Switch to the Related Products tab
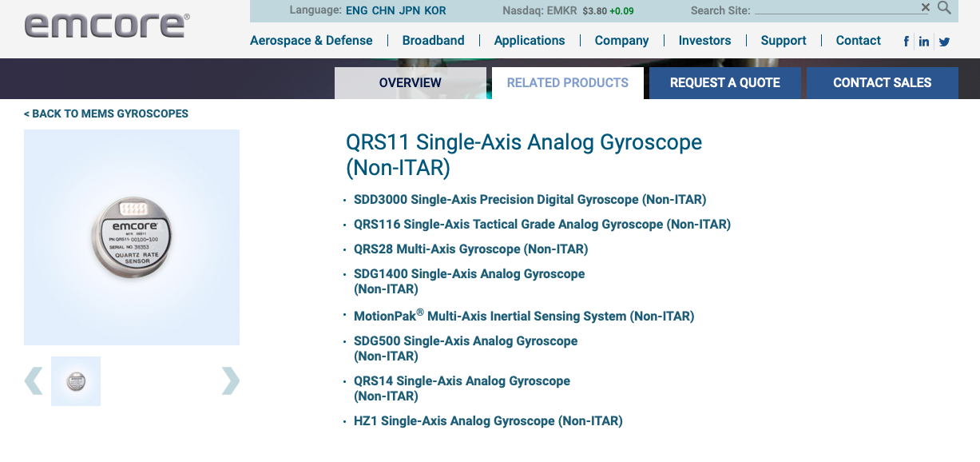This screenshot has width=980, height=462. coord(568,83)
